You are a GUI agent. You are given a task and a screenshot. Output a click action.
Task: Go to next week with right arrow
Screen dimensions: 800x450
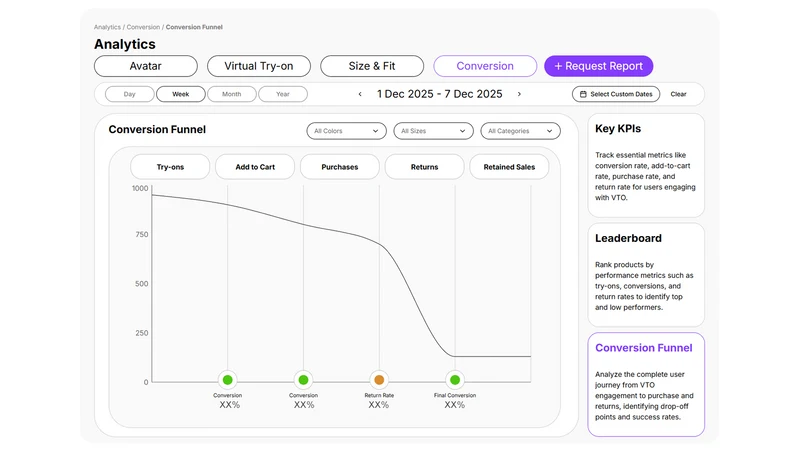tap(519, 94)
